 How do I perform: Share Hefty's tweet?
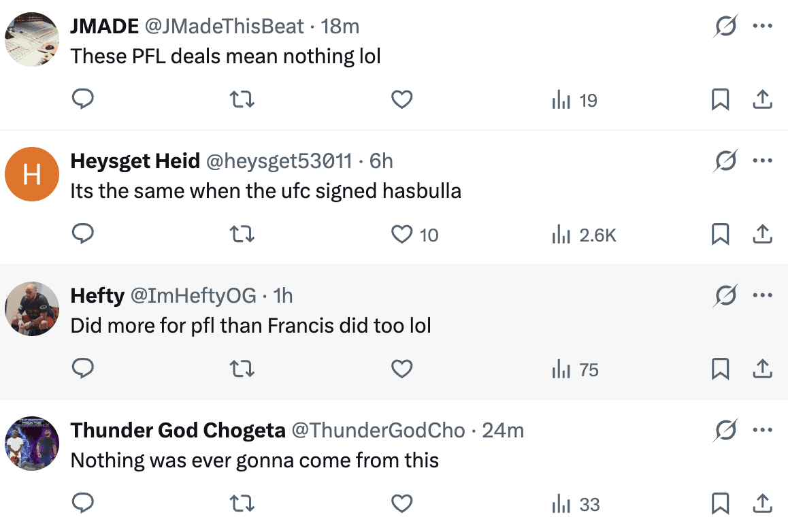pos(762,369)
